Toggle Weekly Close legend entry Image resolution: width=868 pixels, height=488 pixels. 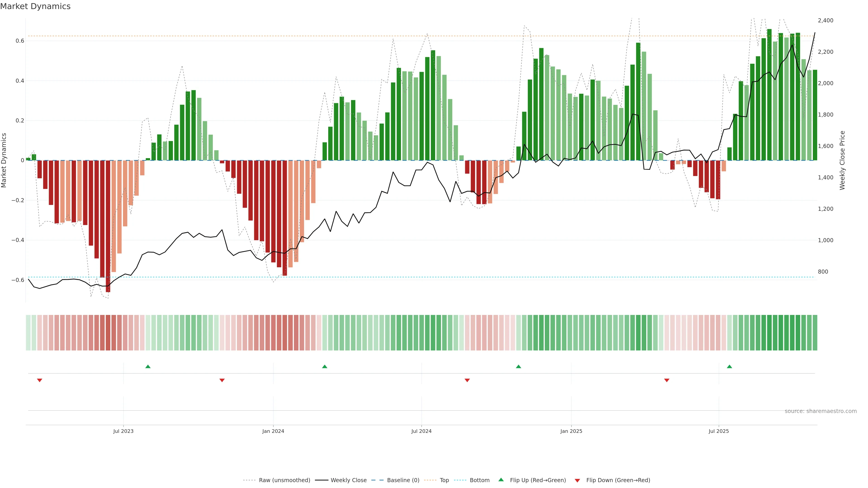point(348,480)
